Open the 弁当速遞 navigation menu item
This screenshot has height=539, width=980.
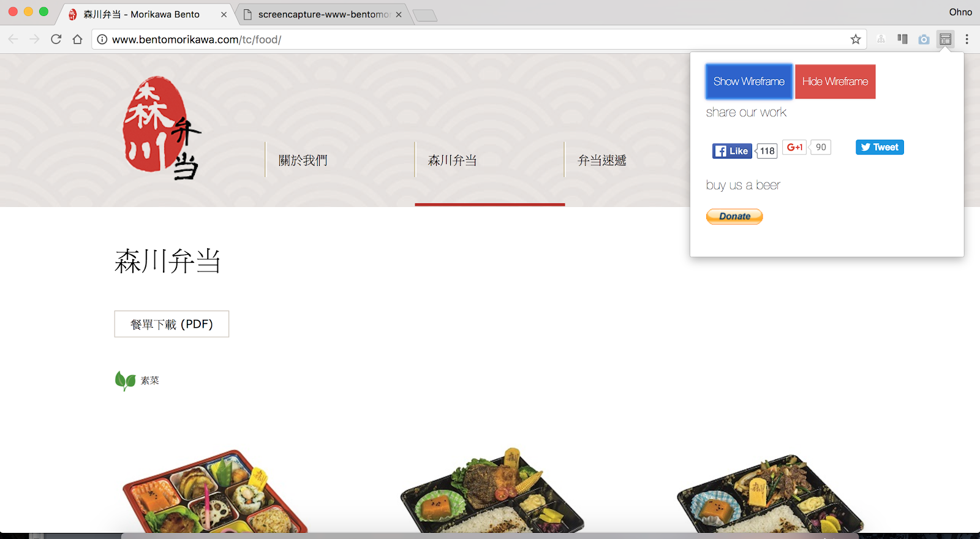pos(602,160)
